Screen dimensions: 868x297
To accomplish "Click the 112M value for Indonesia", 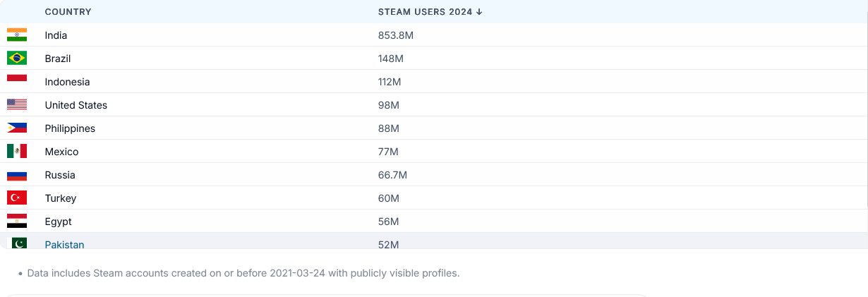I will (x=390, y=82).
